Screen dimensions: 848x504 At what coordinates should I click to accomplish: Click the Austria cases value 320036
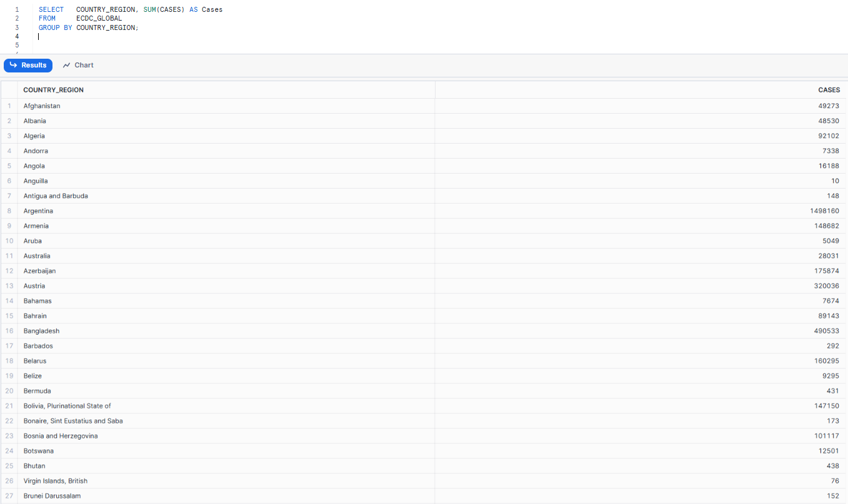[x=826, y=286]
